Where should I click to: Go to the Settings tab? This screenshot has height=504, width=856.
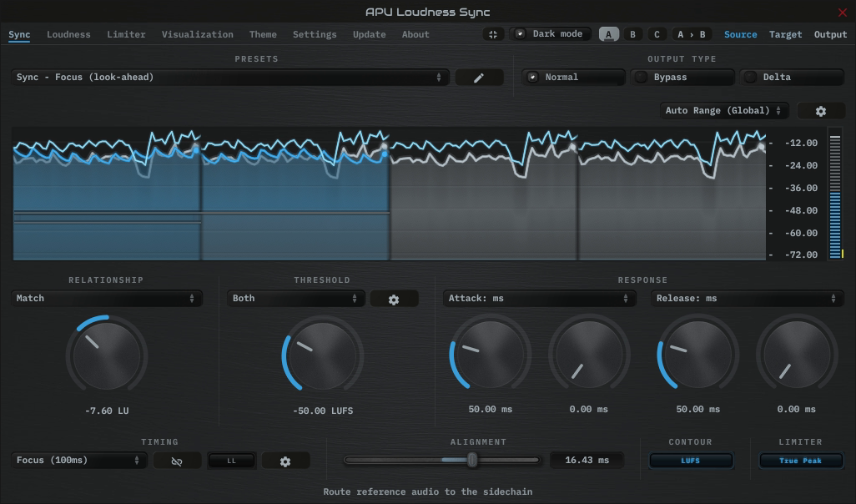point(315,34)
